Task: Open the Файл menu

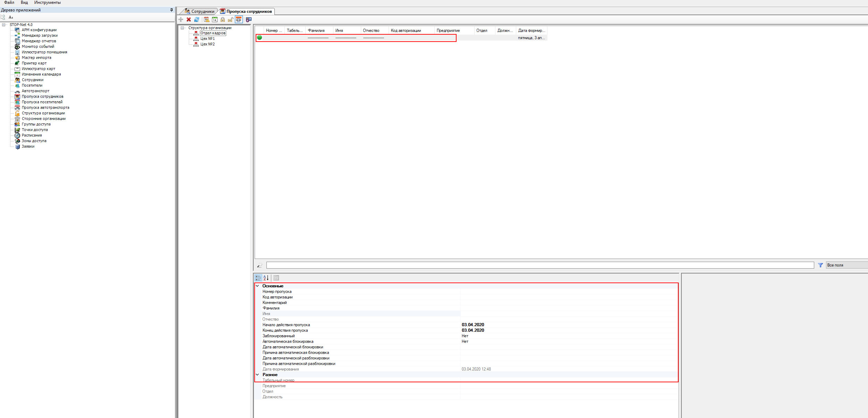Action: pos(9,2)
